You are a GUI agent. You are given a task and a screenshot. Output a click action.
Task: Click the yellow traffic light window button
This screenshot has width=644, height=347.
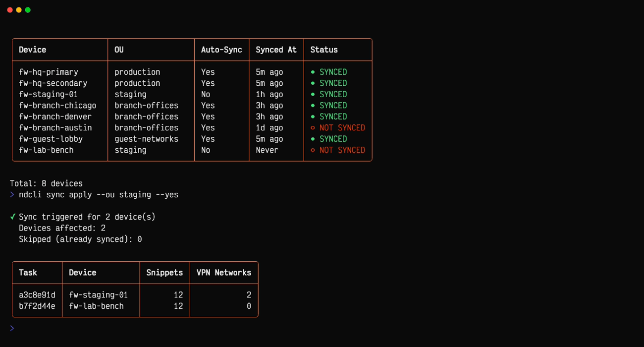[19, 9]
